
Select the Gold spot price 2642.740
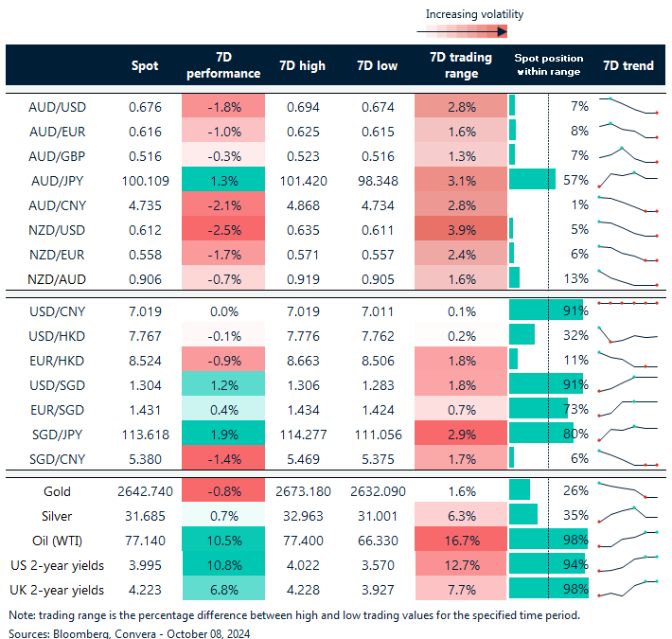[146, 491]
